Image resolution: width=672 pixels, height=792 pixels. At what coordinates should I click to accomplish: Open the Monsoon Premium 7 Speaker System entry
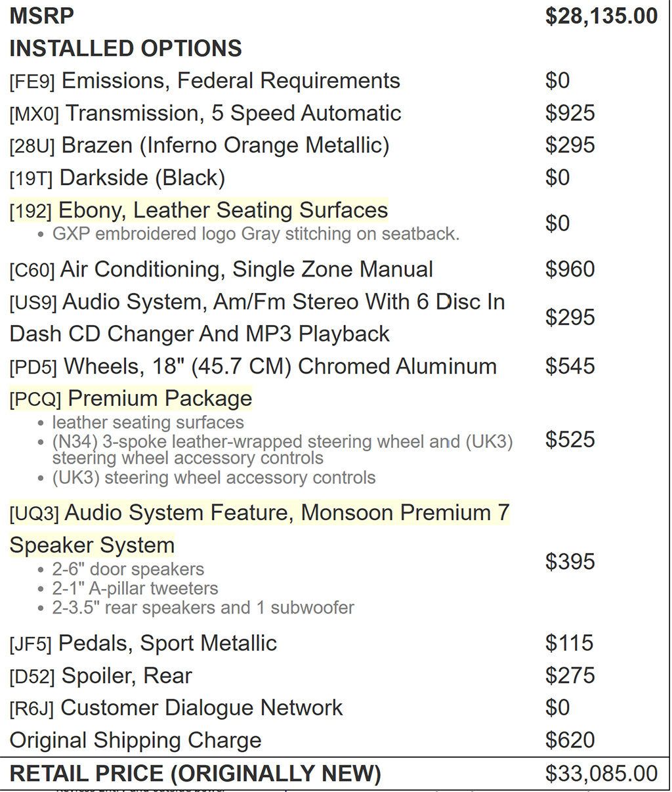[x=259, y=529]
